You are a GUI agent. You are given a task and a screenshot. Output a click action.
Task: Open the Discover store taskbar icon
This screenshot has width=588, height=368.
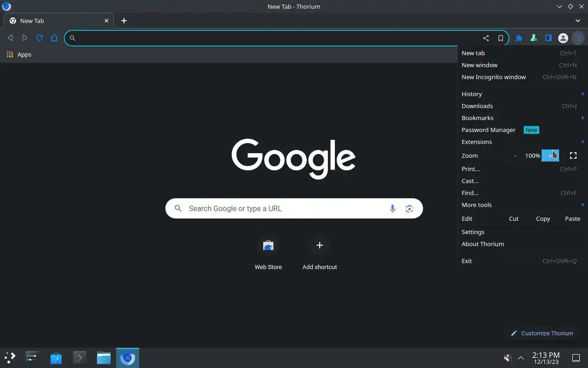pos(56,357)
